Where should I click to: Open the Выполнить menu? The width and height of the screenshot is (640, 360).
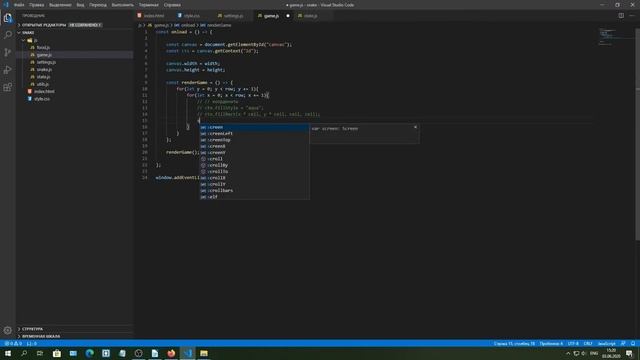[x=122, y=5]
